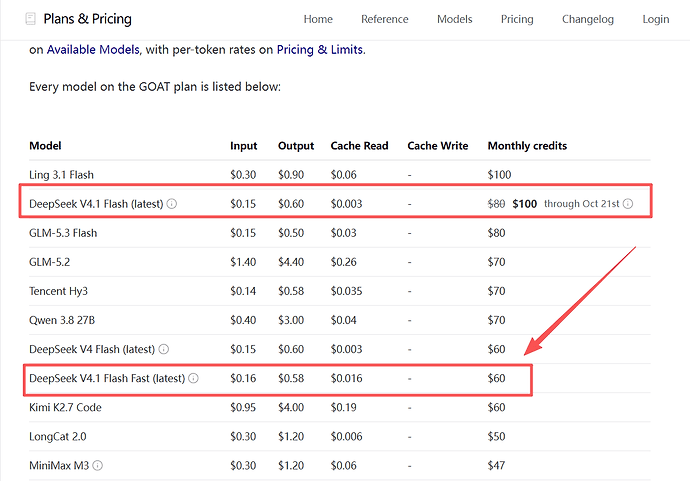Image resolution: width=690 pixels, height=481 pixels.
Task: Open the Home navigation item
Action: pyautogui.click(x=318, y=19)
